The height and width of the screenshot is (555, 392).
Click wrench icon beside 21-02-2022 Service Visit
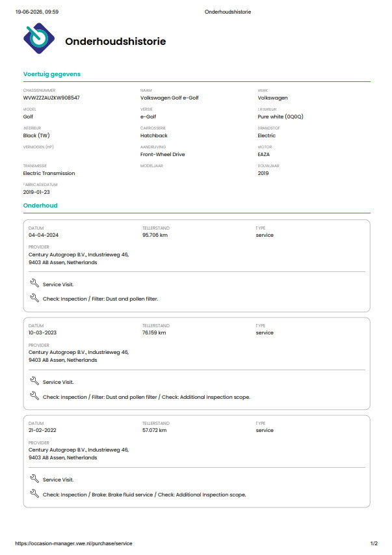point(34,478)
